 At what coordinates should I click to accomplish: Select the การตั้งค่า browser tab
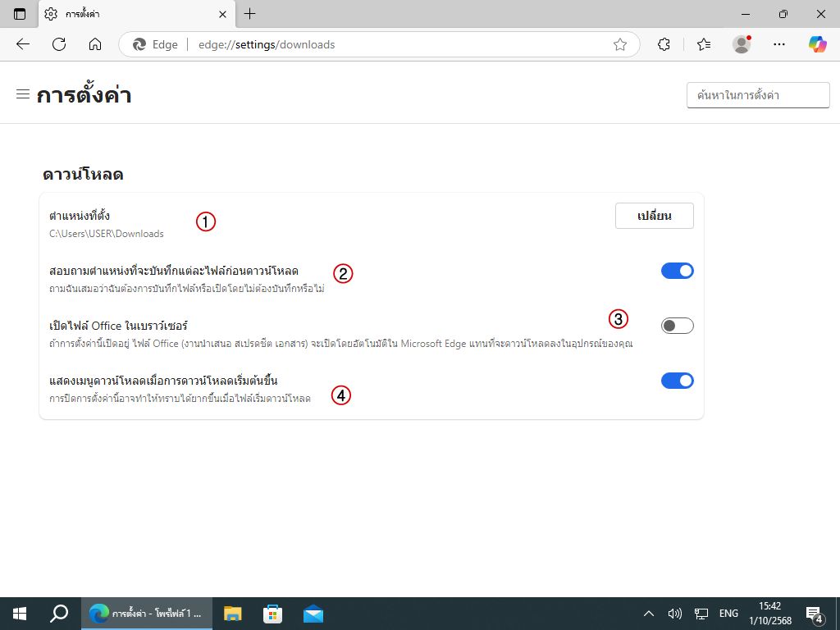(x=131, y=14)
